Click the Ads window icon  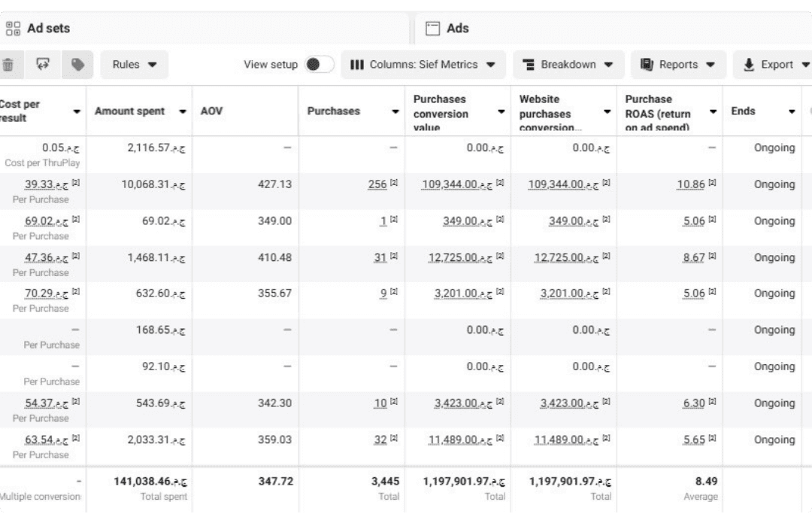point(432,29)
